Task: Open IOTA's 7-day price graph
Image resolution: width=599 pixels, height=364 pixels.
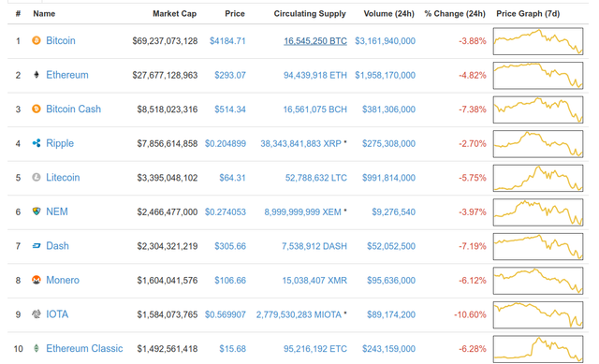Action: [x=538, y=314]
